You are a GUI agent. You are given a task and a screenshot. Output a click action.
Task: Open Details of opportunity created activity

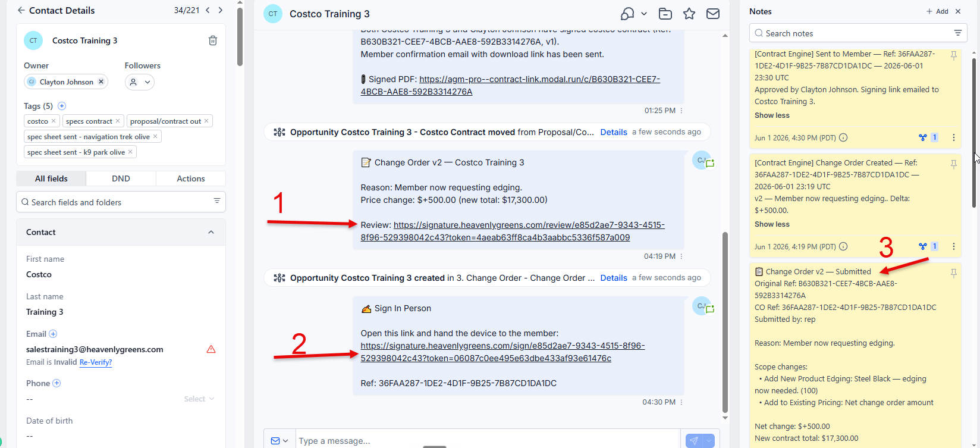[x=614, y=278]
